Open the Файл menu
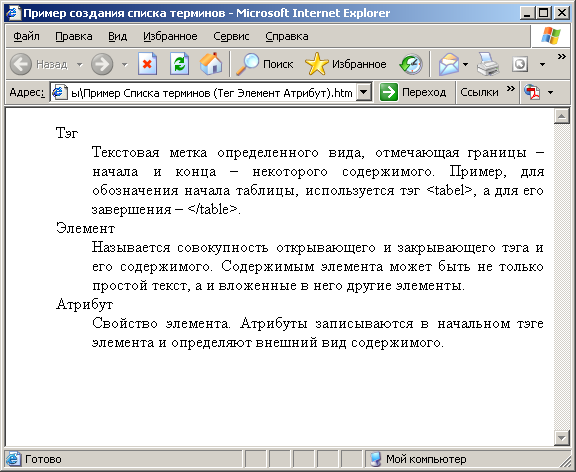Image resolution: width=576 pixels, height=472 pixels. pyautogui.click(x=26, y=36)
